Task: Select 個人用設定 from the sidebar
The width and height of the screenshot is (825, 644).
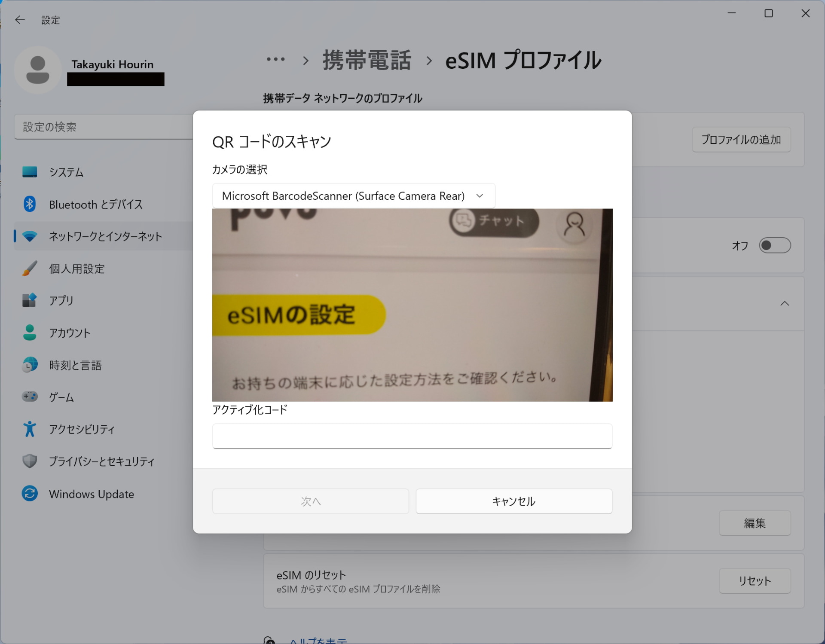Action: pyautogui.click(x=76, y=269)
